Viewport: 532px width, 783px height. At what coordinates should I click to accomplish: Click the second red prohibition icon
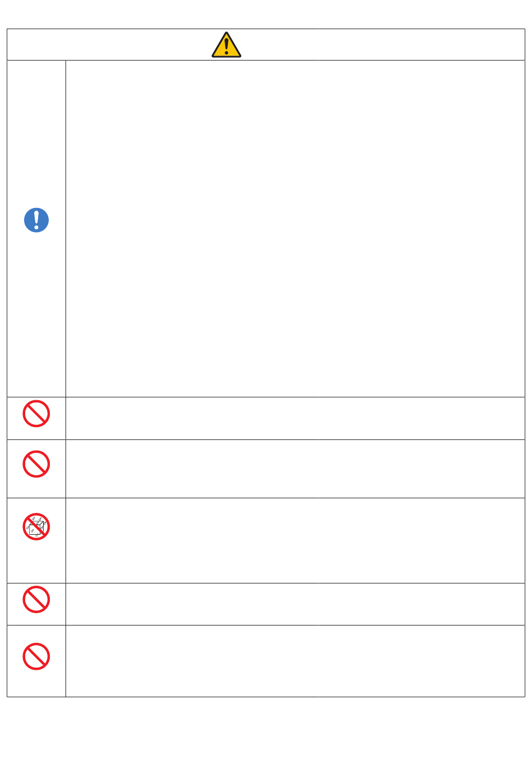point(36,464)
